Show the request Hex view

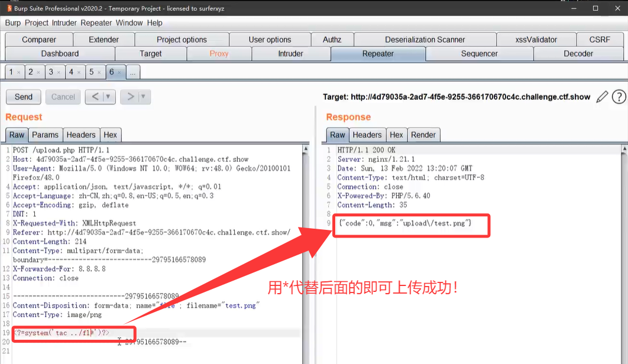110,135
